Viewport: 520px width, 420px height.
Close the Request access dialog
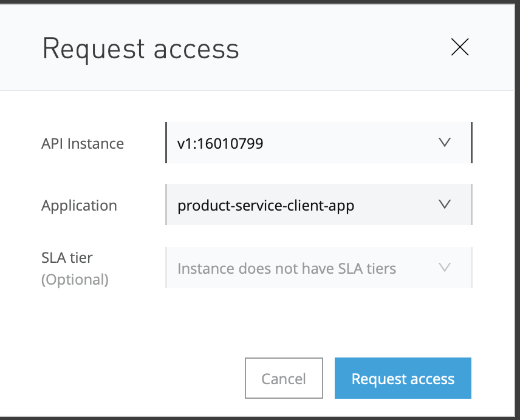click(x=460, y=47)
